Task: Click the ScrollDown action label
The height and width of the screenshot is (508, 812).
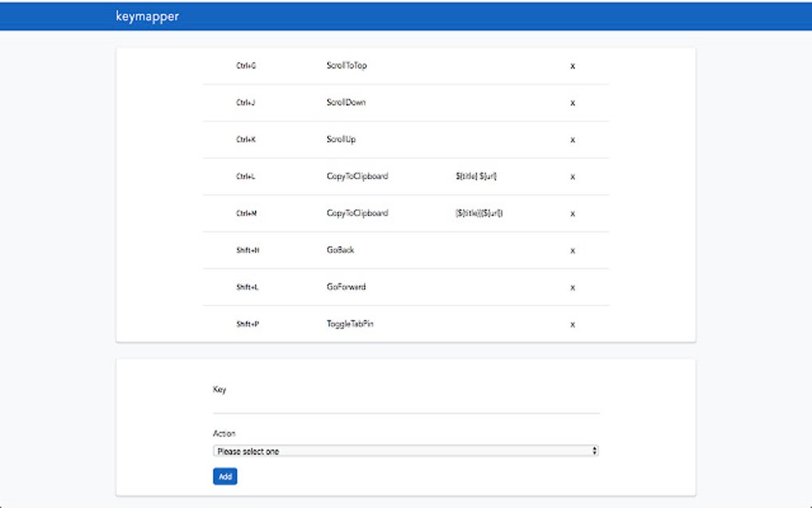Action: (x=345, y=103)
